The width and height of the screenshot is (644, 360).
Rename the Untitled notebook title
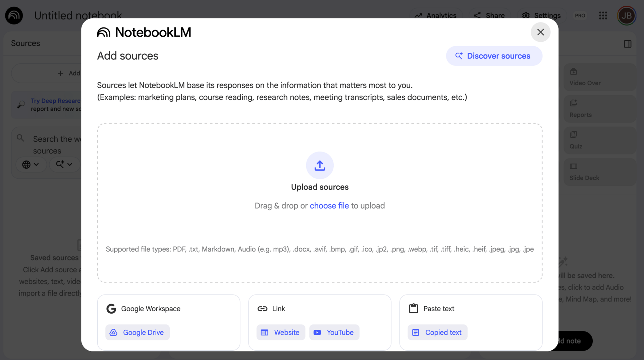(78, 15)
